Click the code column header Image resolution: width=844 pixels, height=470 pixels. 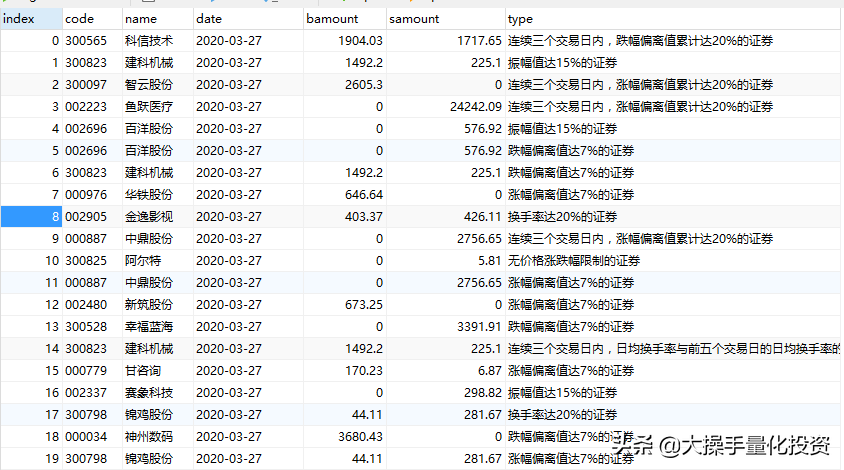coord(92,19)
